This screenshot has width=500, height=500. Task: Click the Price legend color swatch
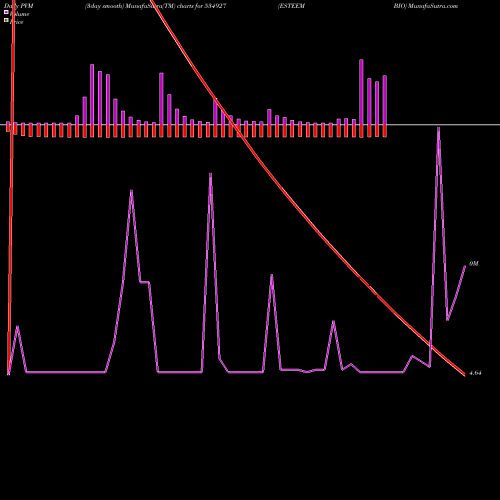coord(6,20)
